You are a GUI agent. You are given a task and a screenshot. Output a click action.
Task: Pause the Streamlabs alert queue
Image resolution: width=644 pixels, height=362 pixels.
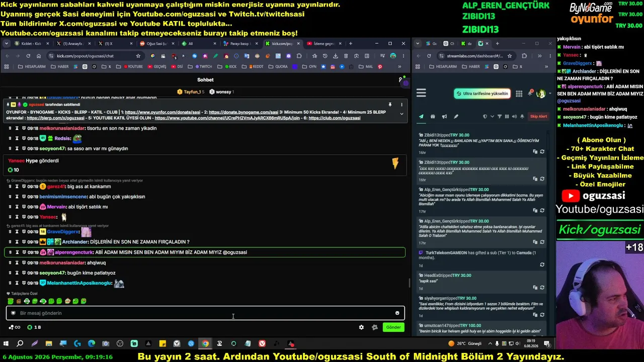[507, 117]
